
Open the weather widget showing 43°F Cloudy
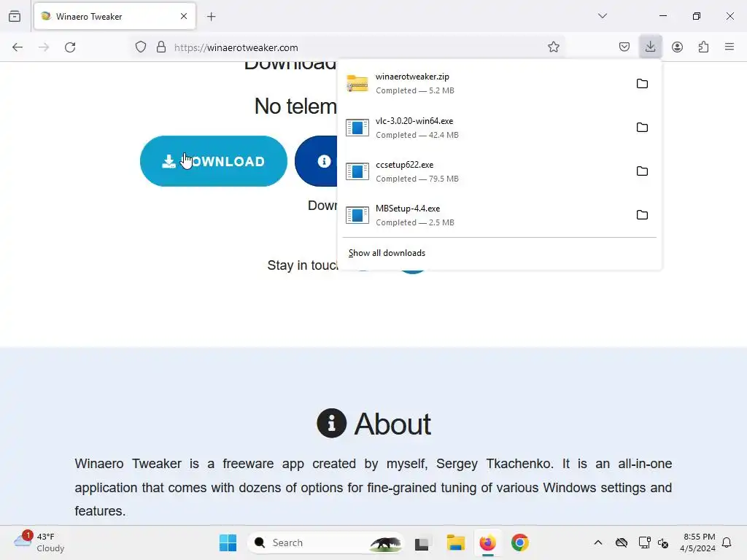click(x=39, y=542)
